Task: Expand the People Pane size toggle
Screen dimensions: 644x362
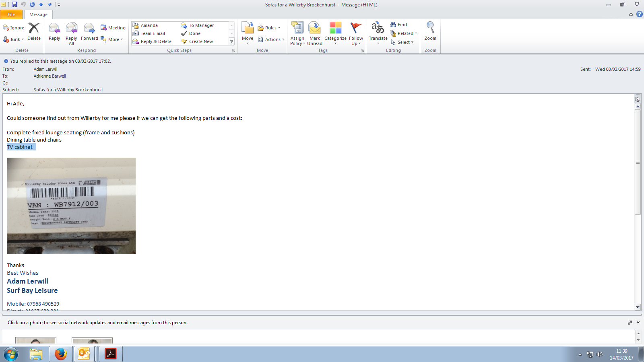Action: point(630,323)
